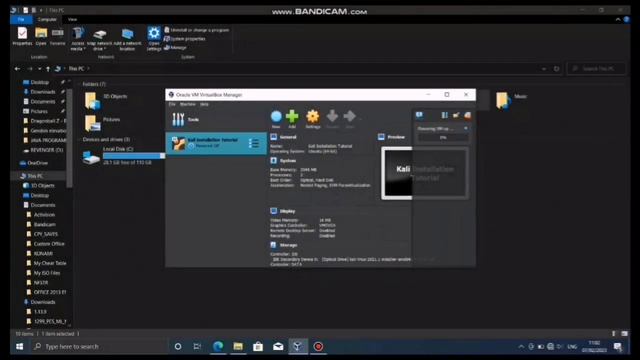
Task: Click the Display section header
Action: point(287,211)
